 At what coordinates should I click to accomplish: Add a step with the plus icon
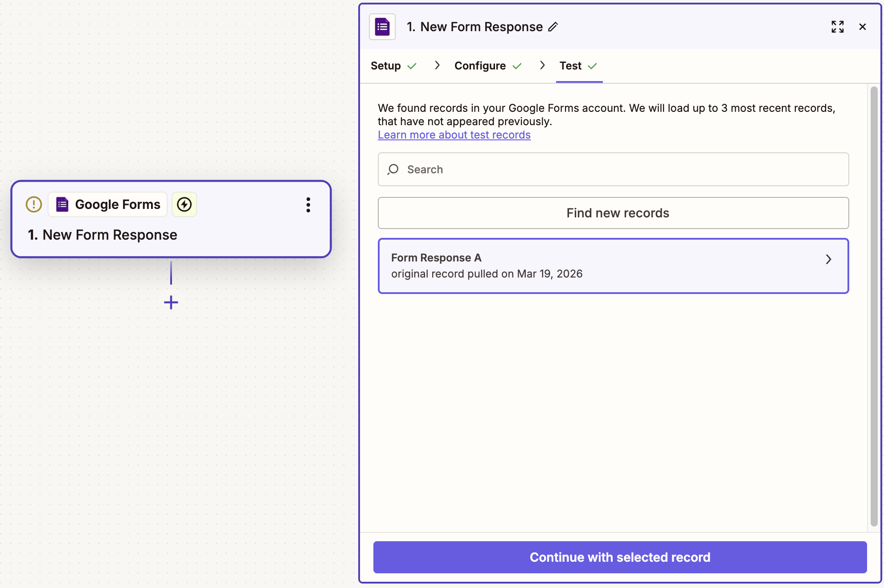171,302
